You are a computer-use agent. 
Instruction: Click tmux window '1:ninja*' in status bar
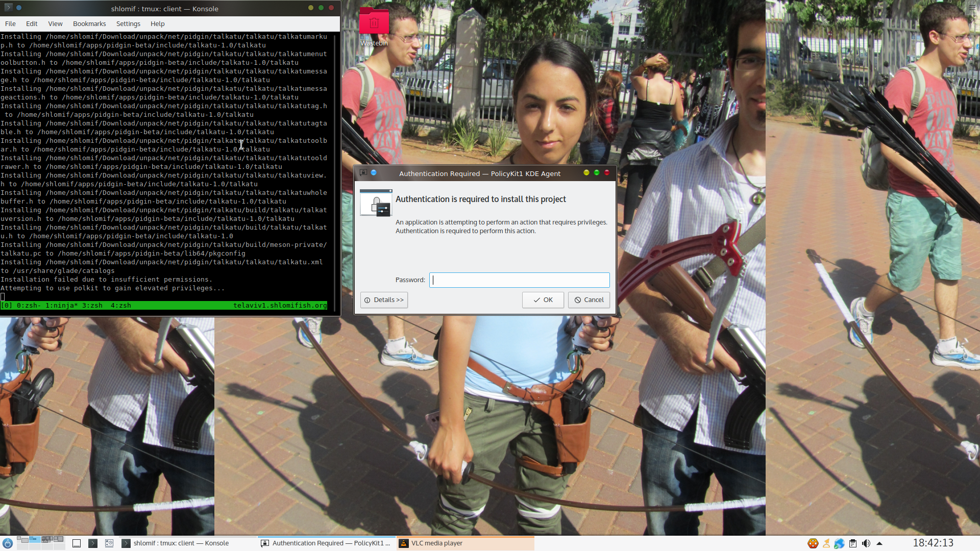[62, 306]
